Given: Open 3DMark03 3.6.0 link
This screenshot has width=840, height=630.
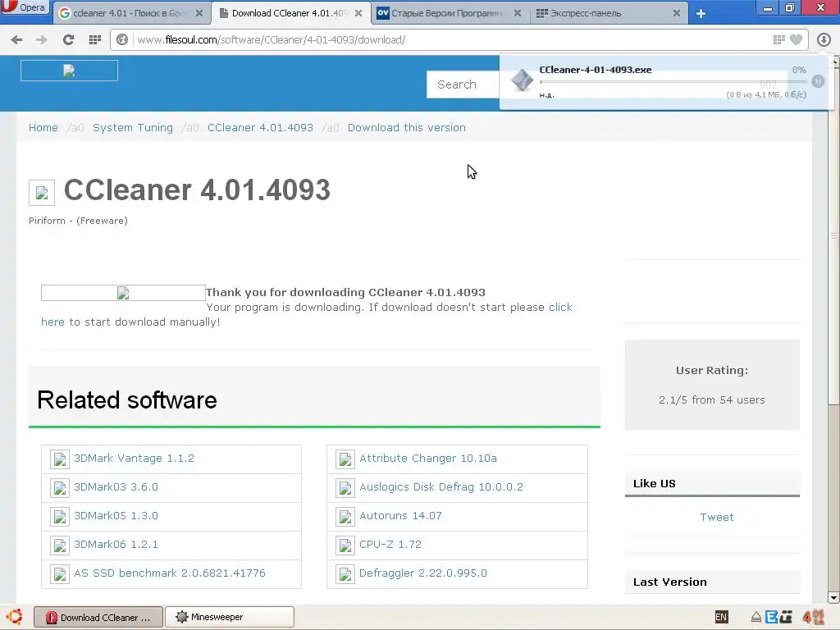Looking at the screenshot, I should [x=116, y=487].
